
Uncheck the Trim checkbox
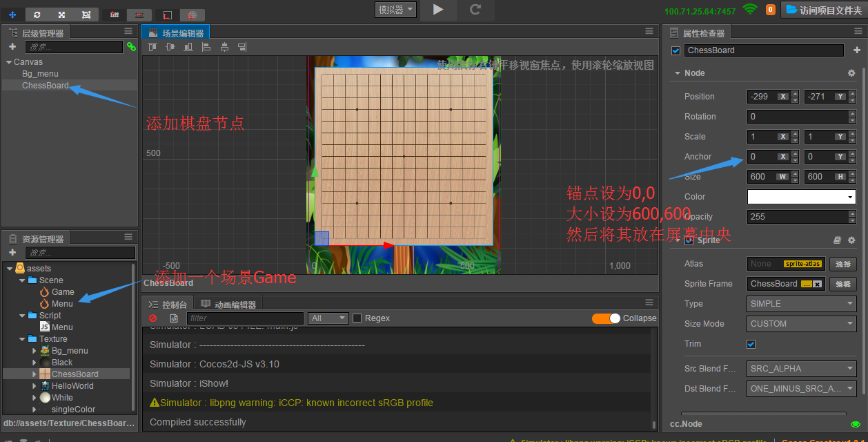(x=751, y=344)
